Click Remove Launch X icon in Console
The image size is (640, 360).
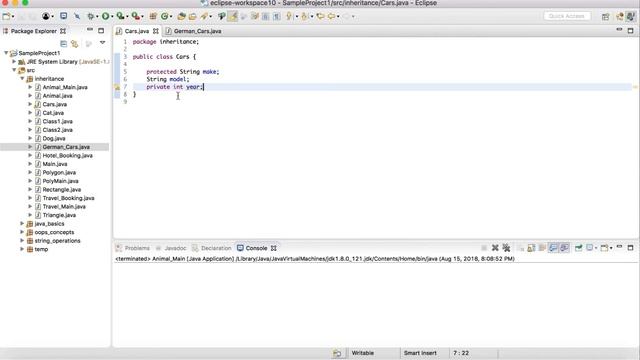click(x=495, y=248)
